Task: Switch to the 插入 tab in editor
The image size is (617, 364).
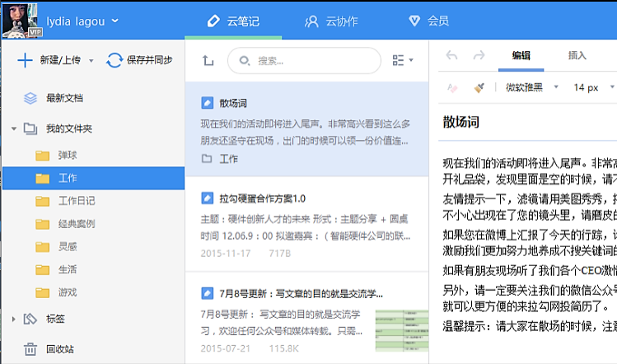Action: (577, 56)
